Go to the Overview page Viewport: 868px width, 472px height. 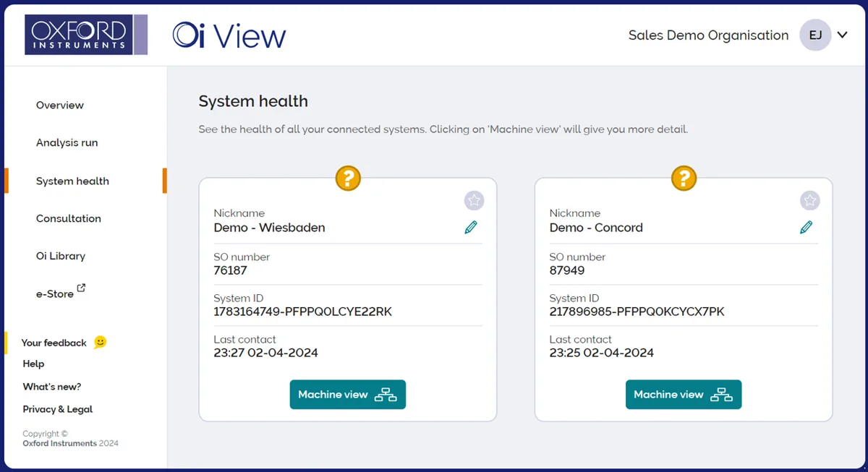pos(60,105)
